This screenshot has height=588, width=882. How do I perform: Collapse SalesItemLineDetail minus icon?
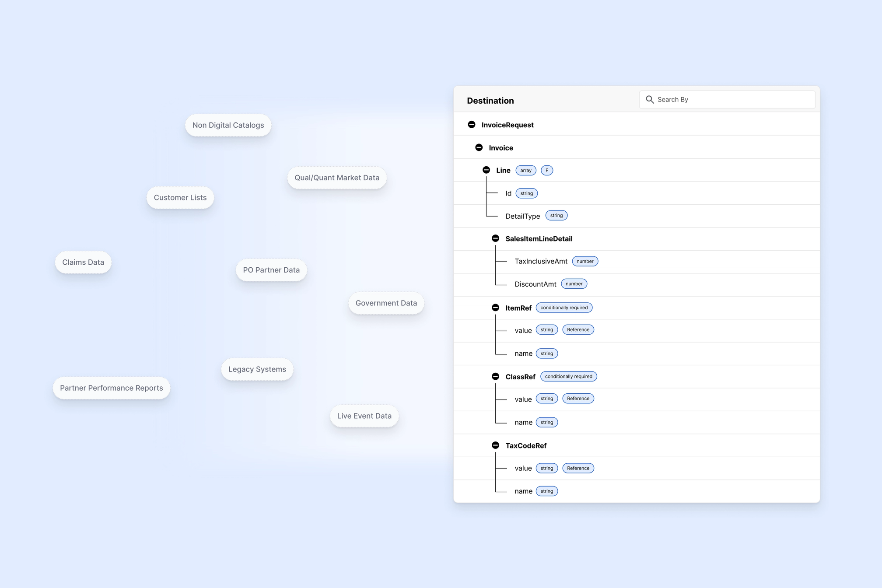click(x=495, y=238)
